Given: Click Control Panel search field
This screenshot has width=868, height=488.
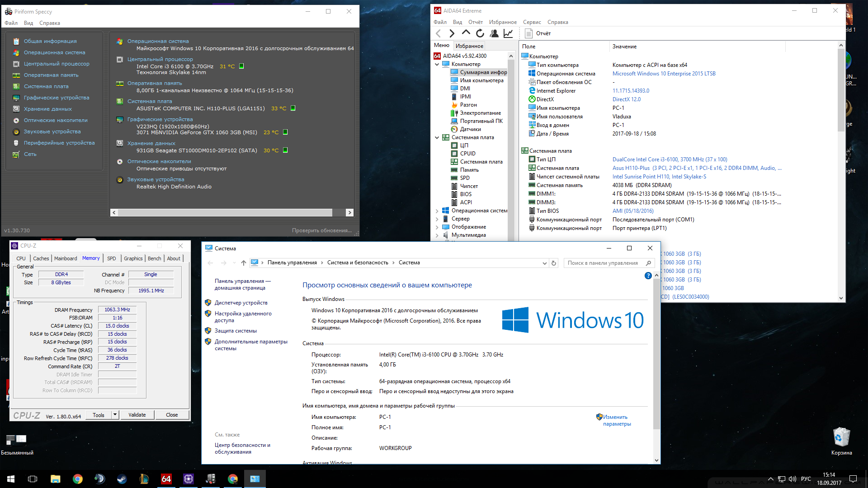Looking at the screenshot, I should point(603,263).
